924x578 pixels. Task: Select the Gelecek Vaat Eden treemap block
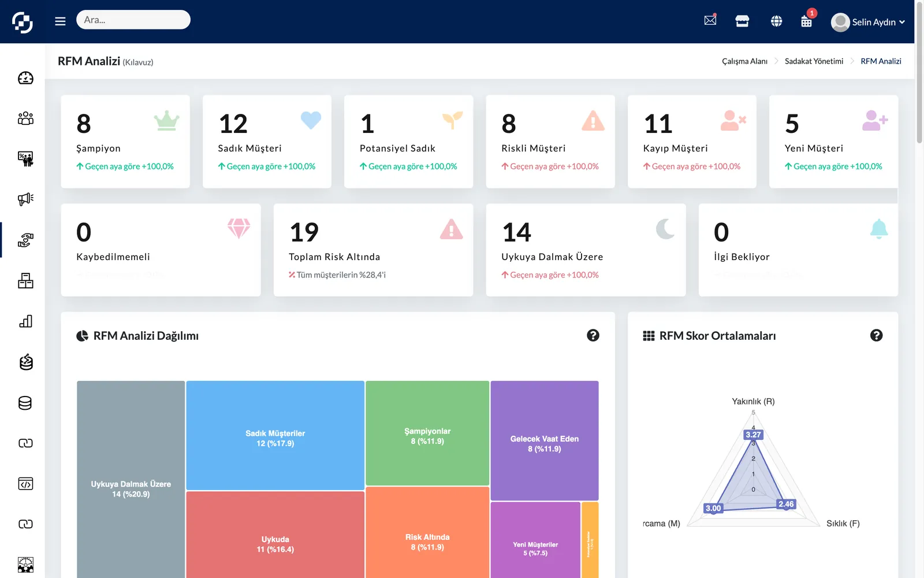[x=545, y=440]
